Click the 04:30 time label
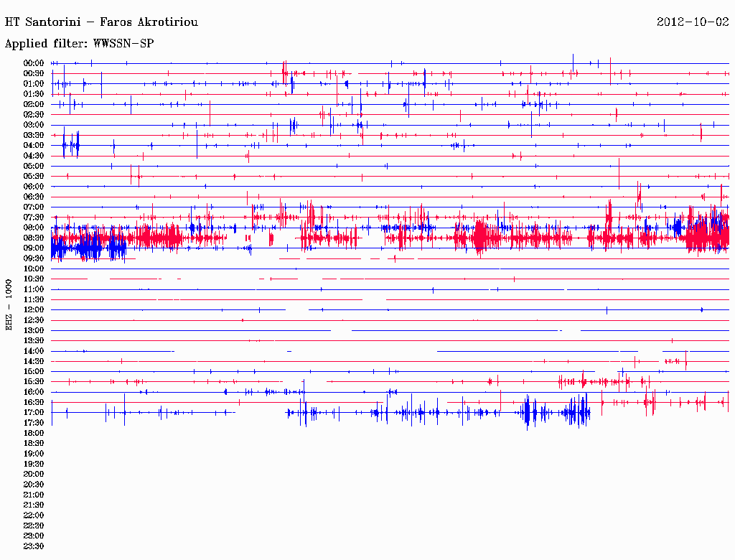The height and width of the screenshot is (560, 735). tap(34, 157)
